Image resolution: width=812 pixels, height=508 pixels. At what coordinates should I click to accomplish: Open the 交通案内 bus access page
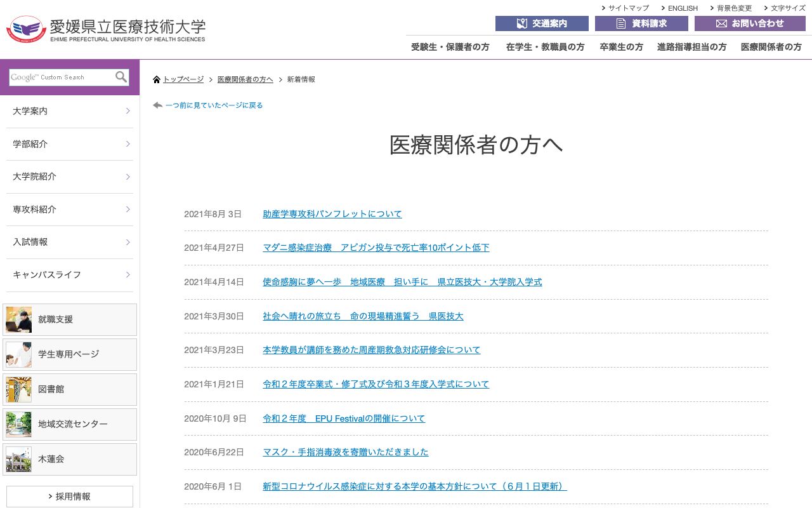pyautogui.click(x=542, y=23)
